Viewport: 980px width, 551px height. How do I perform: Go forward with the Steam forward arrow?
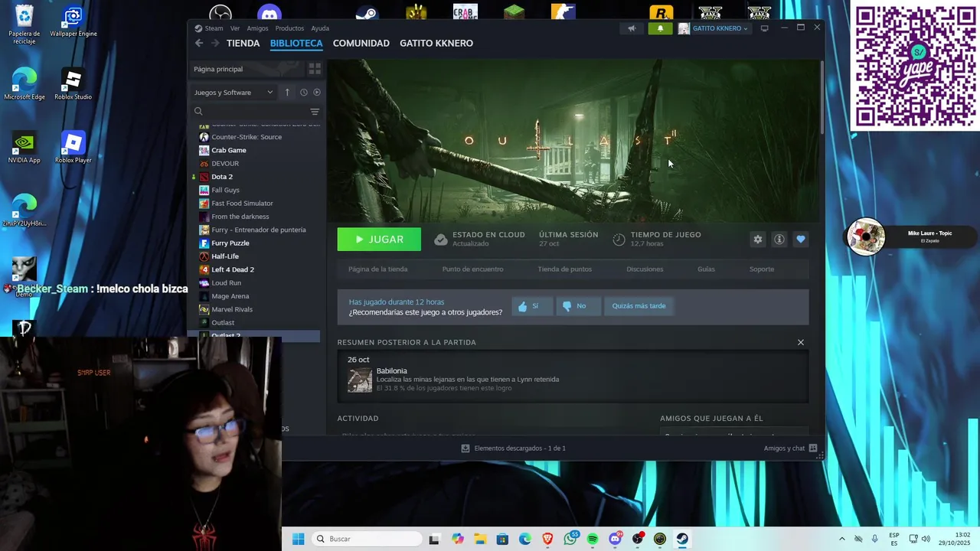(x=216, y=44)
